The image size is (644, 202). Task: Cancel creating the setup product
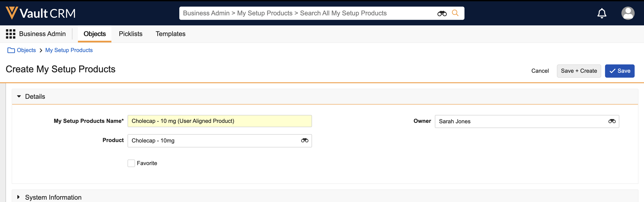pyautogui.click(x=540, y=71)
